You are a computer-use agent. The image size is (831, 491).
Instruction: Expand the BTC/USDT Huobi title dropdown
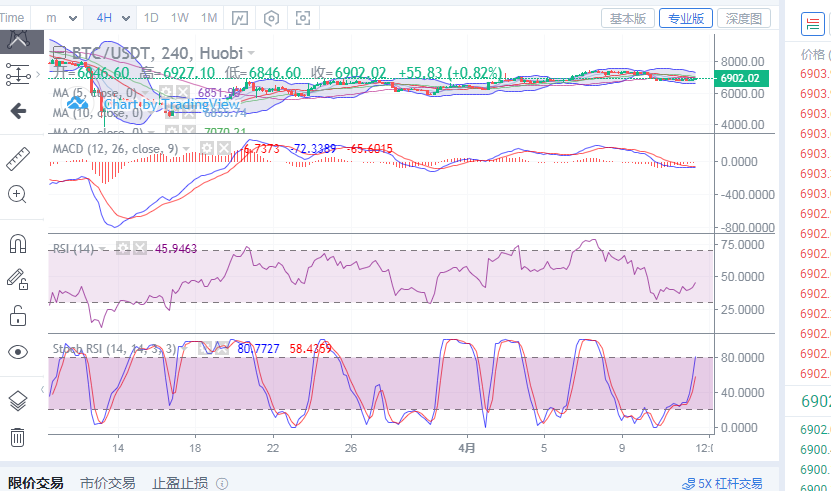coord(251,53)
